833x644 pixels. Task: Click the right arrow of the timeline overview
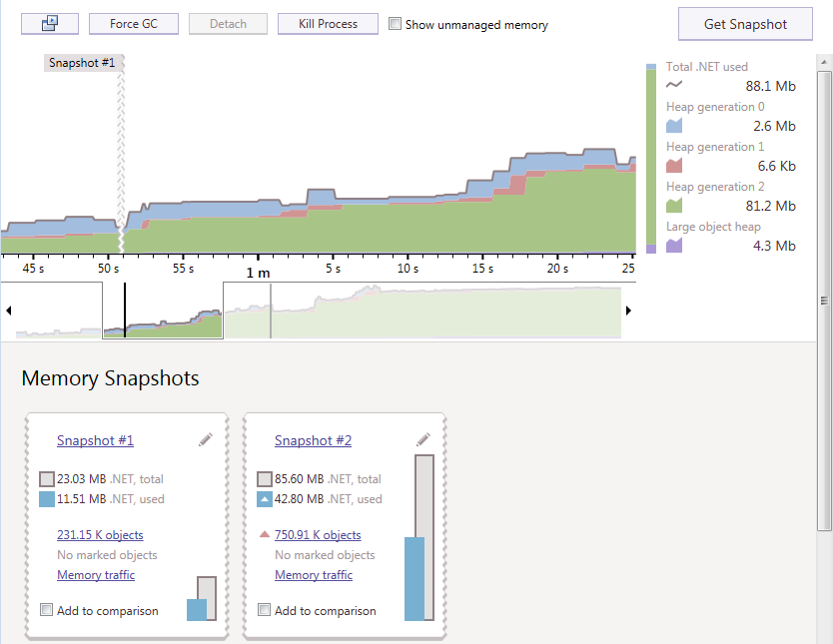[x=628, y=311]
